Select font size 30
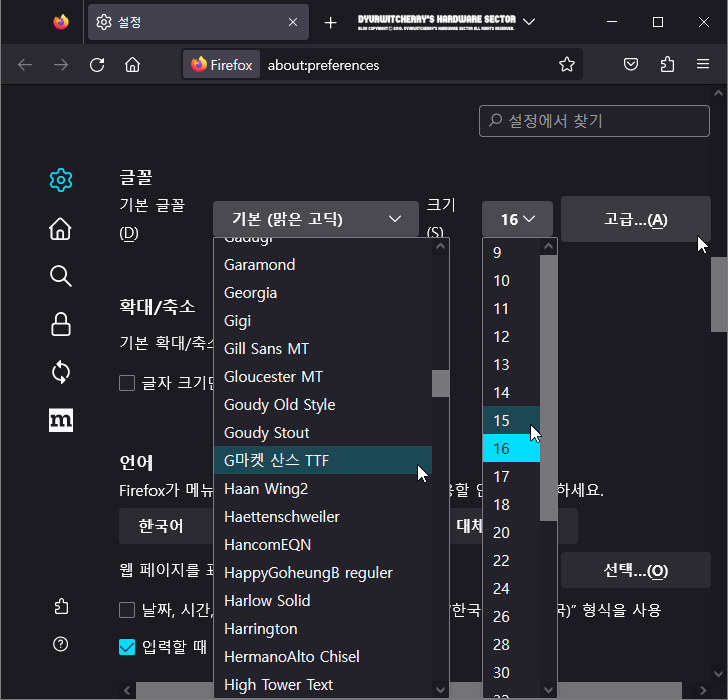 click(x=511, y=672)
